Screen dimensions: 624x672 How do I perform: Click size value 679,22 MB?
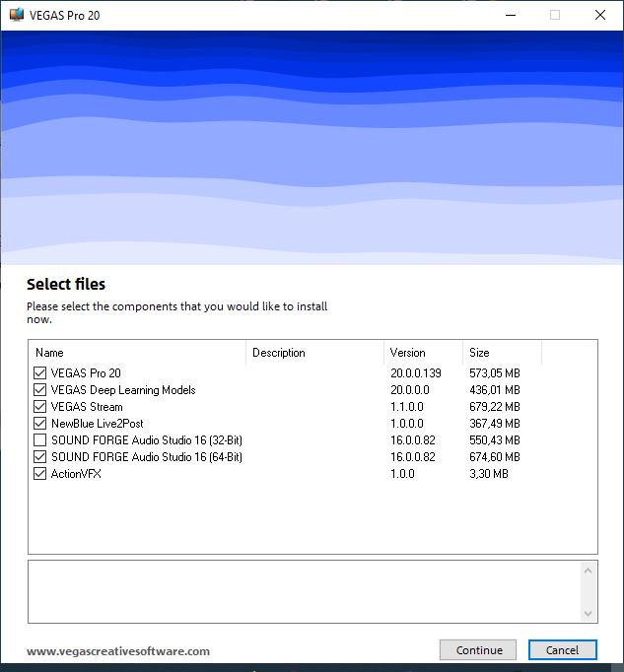click(x=495, y=406)
